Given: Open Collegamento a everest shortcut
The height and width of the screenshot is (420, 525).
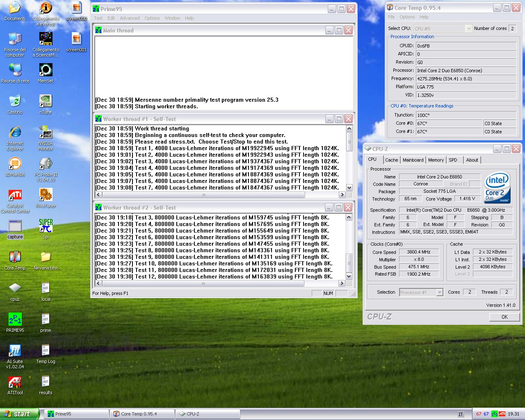Looking at the screenshot, I should point(46,14).
